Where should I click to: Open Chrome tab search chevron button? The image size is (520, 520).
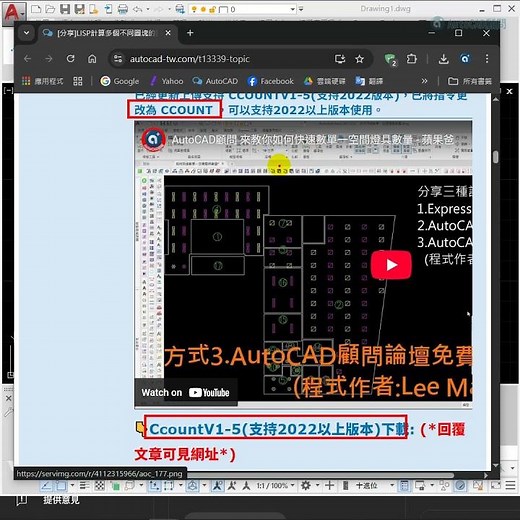point(26,33)
